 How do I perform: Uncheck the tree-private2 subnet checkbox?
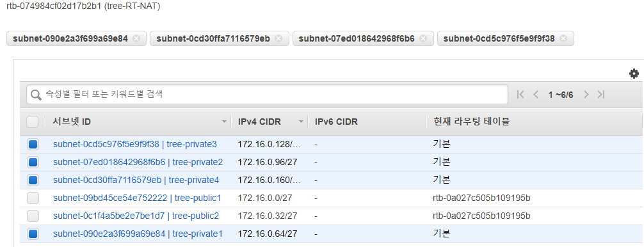(33, 162)
